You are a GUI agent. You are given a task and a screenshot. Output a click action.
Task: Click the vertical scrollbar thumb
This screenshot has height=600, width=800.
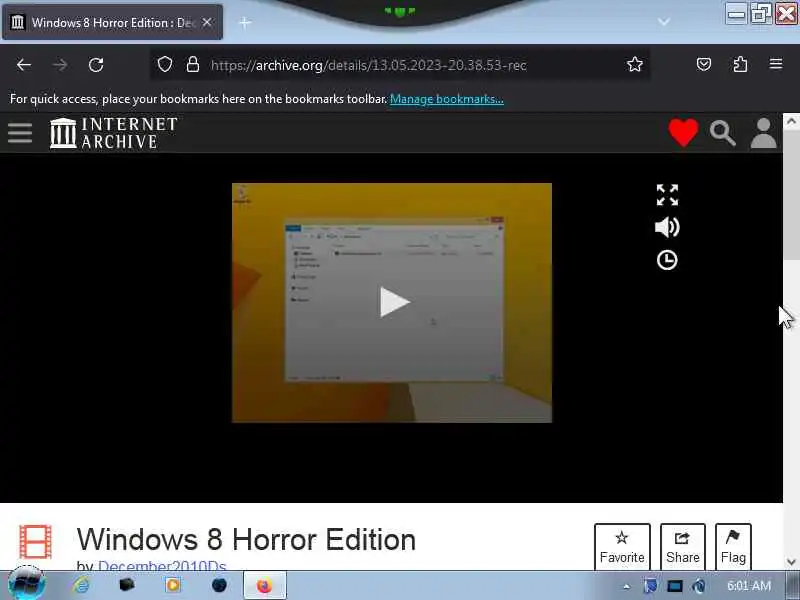(x=791, y=195)
